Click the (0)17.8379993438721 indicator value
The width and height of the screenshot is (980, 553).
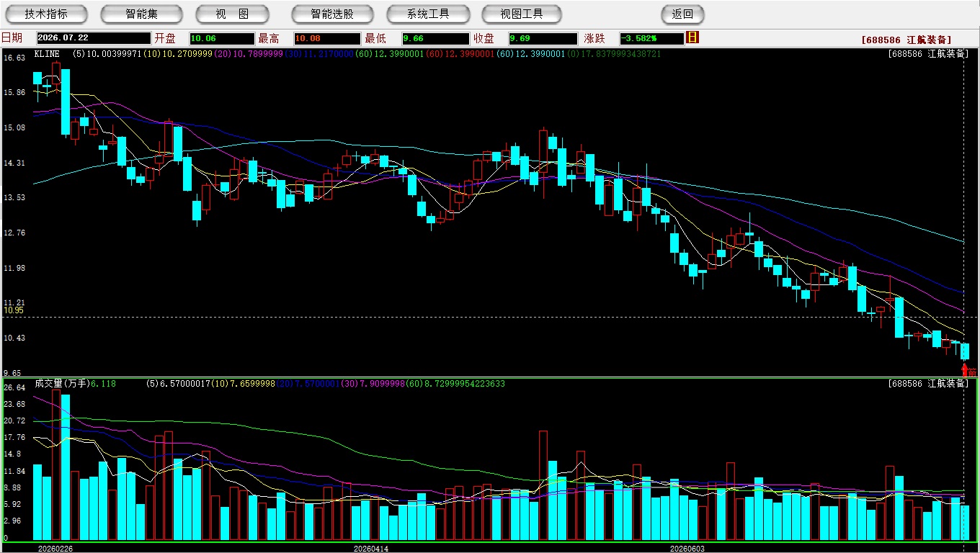pyautogui.click(x=614, y=54)
